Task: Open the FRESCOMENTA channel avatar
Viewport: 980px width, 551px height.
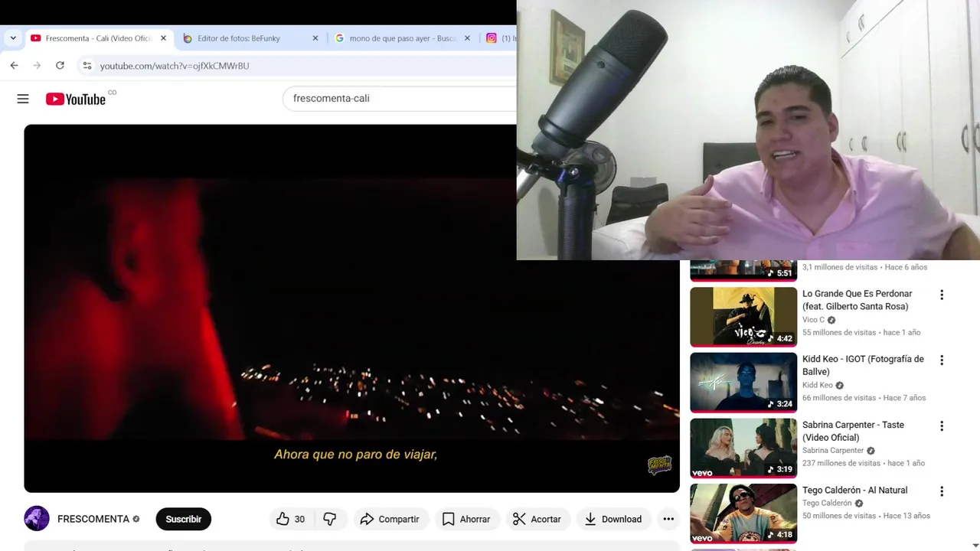Action: click(x=37, y=519)
